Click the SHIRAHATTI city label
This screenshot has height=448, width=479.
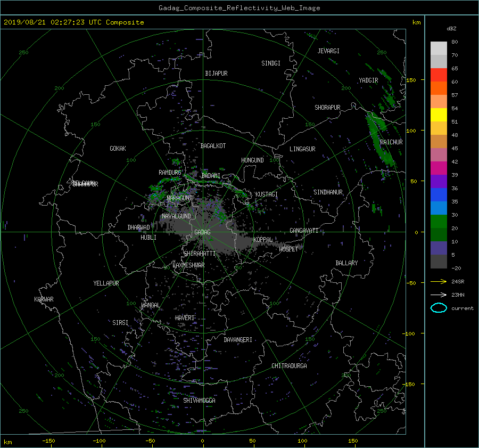[x=200, y=254]
